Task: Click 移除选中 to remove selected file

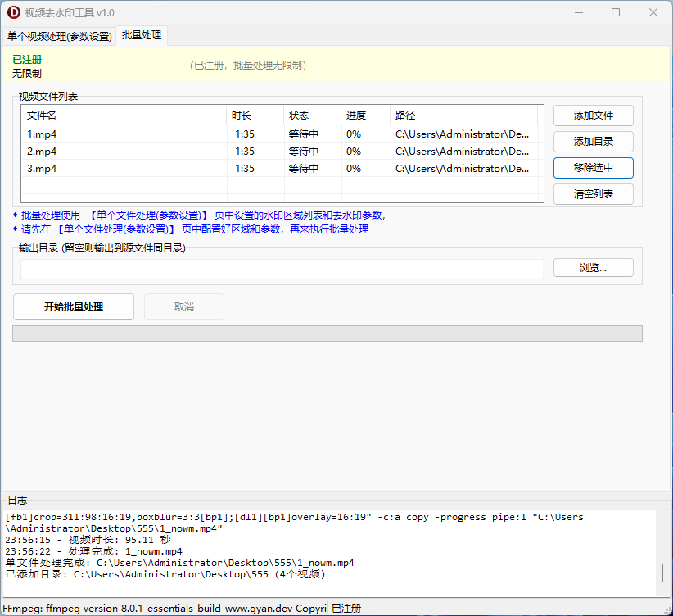Action: tap(593, 168)
